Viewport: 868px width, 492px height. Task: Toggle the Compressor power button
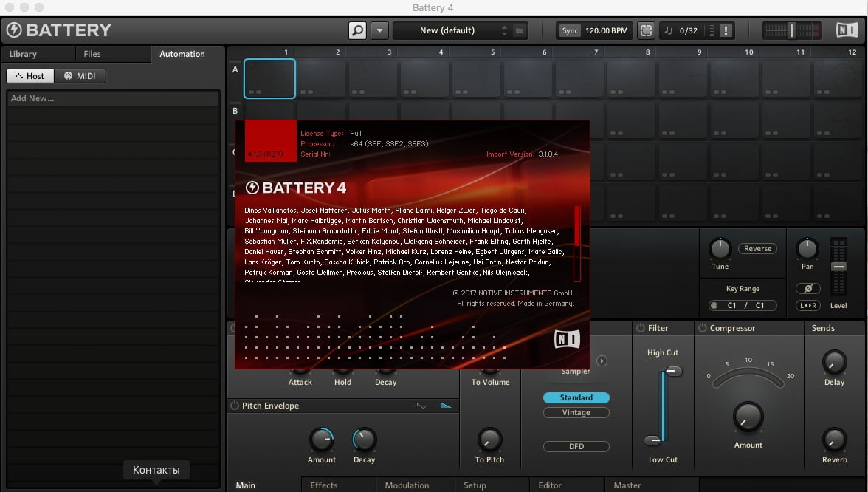703,328
